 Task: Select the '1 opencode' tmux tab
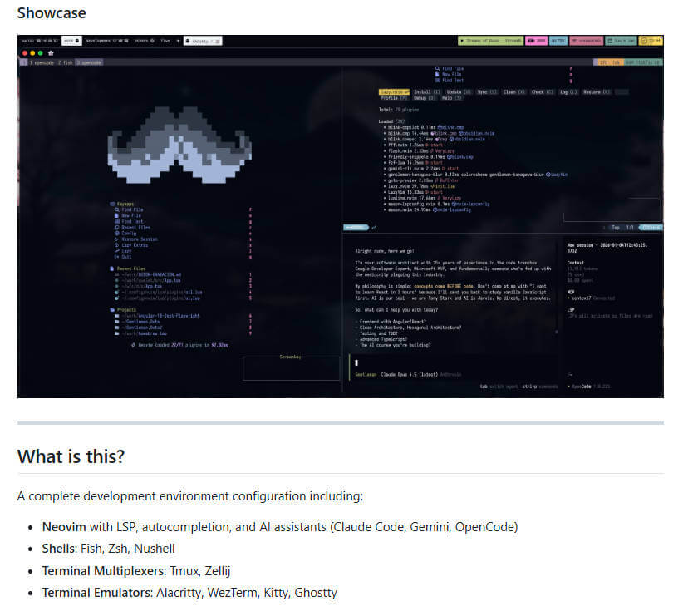(x=41, y=63)
